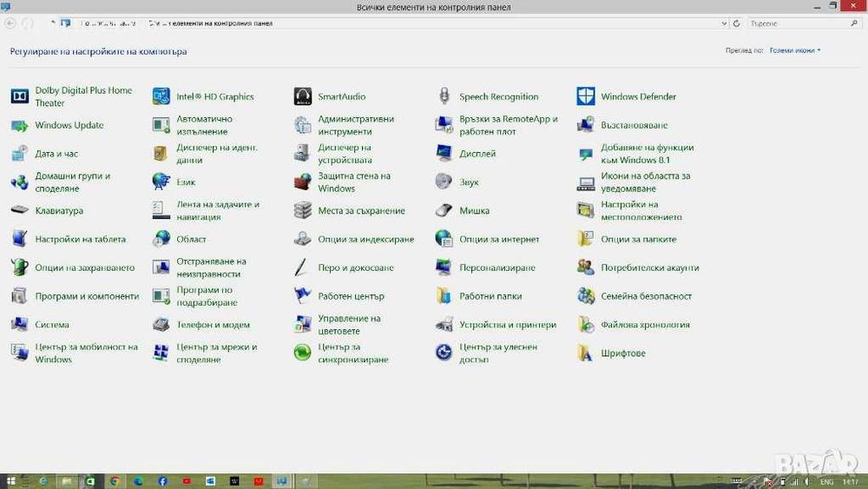The height and width of the screenshot is (489, 868).
Task: Open the Опции за индексиране link
Action: tap(366, 239)
